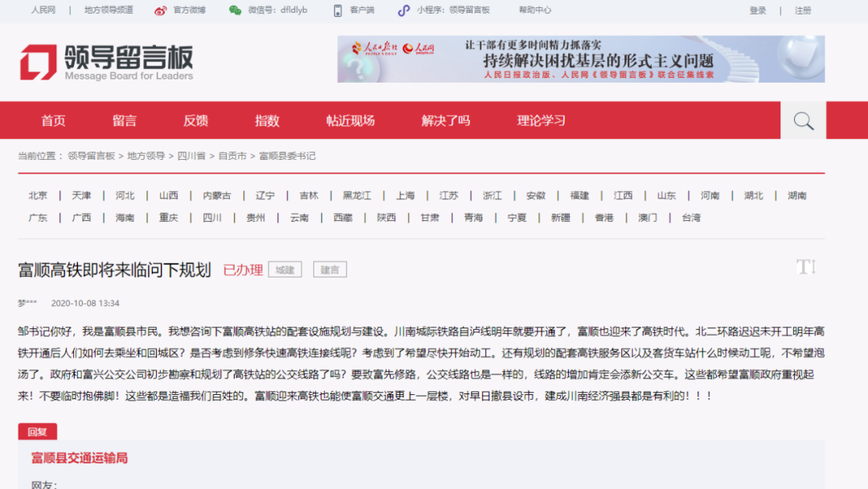Click the search magnifier icon
The width and height of the screenshot is (868, 489).
(803, 121)
